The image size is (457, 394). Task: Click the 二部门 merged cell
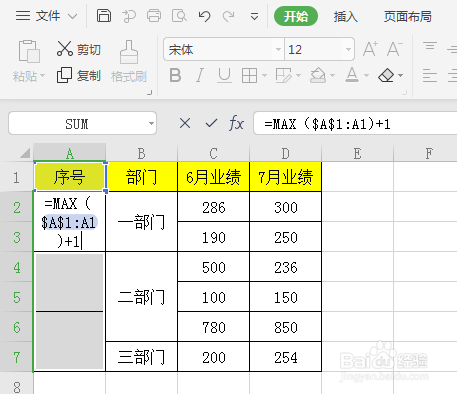(x=142, y=297)
